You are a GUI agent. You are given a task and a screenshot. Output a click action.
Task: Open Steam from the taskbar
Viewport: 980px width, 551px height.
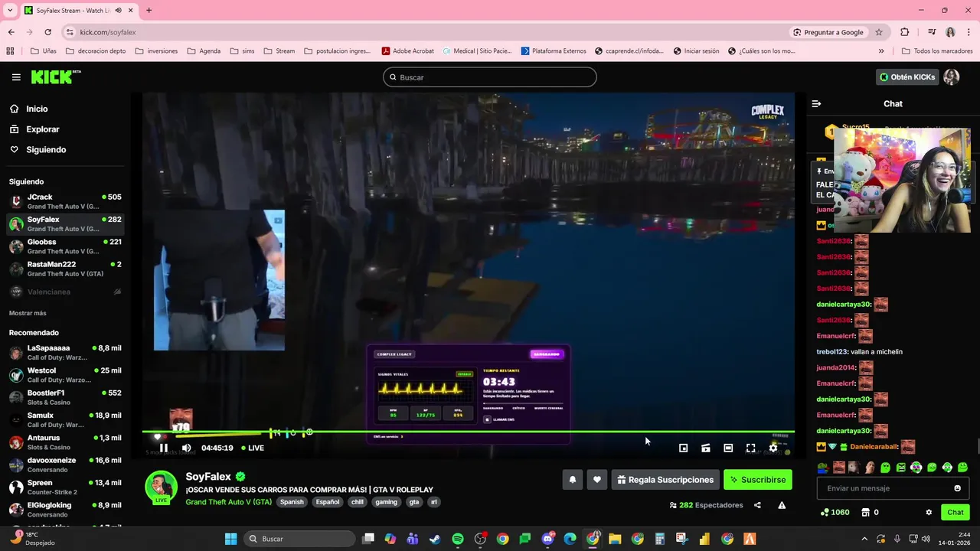[435, 539]
